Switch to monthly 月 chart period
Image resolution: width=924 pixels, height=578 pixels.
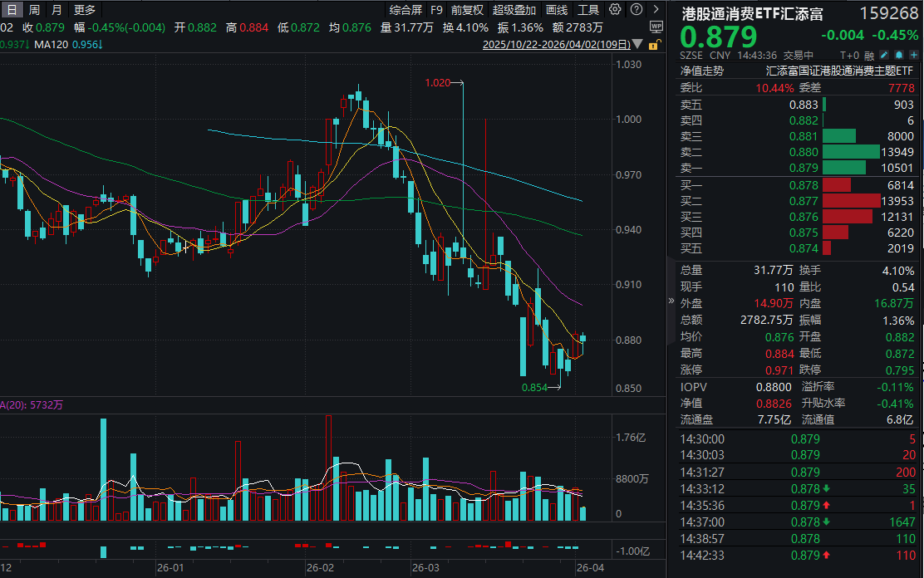[x=57, y=10]
